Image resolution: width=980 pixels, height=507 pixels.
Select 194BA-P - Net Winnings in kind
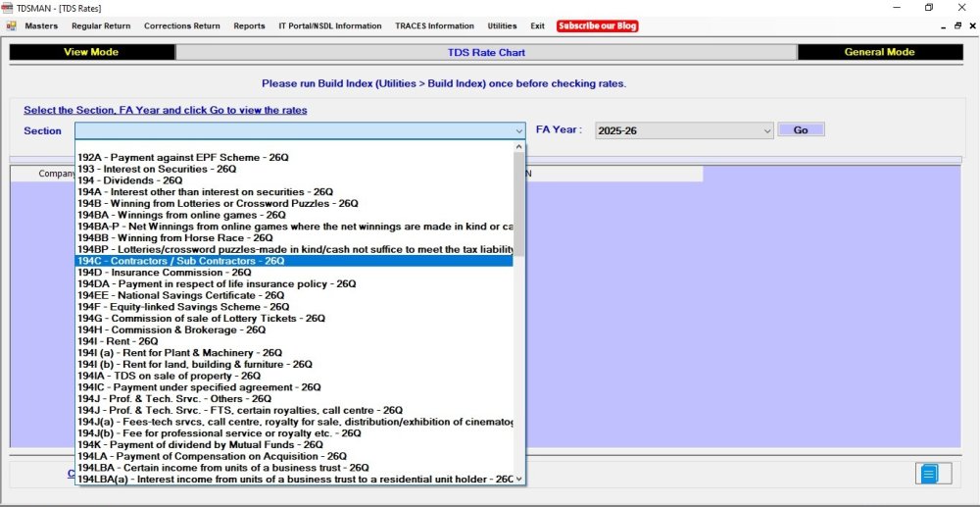tap(294, 227)
